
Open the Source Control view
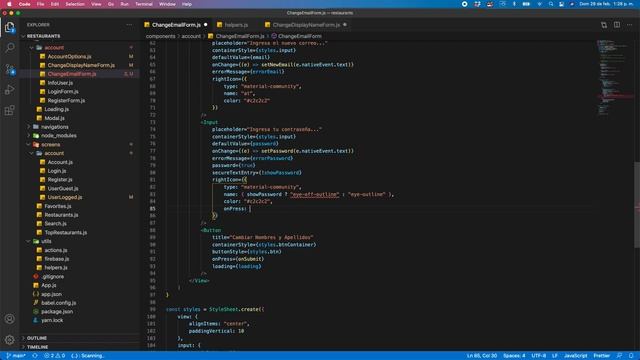pos(9,69)
